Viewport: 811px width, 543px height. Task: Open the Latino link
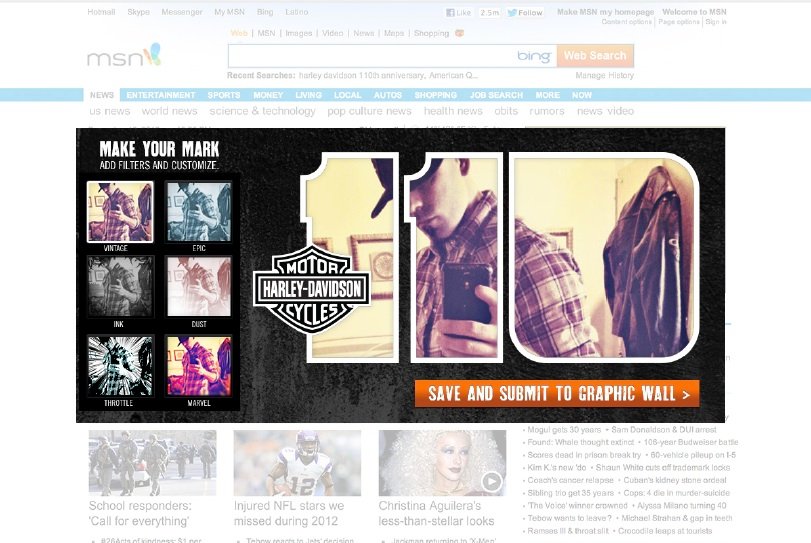point(296,12)
